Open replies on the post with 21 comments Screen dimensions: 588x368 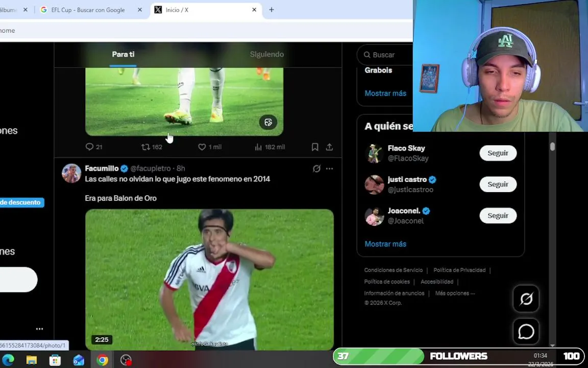pos(94,147)
